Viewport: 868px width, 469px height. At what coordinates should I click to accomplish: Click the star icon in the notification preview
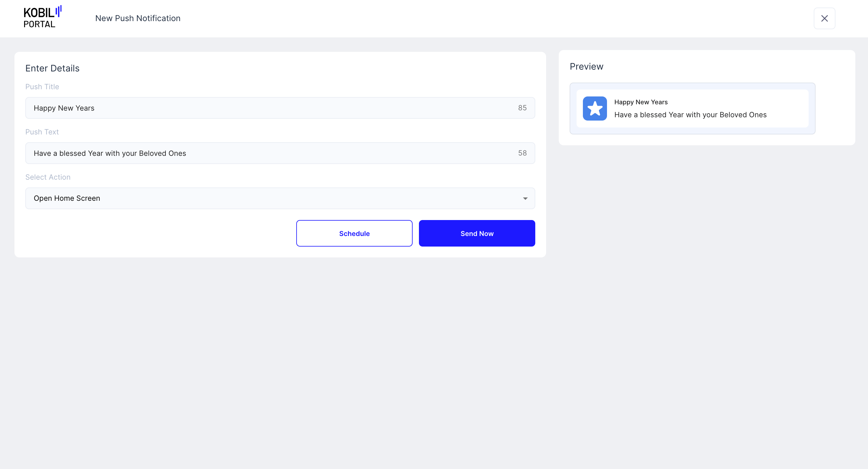pos(595,109)
